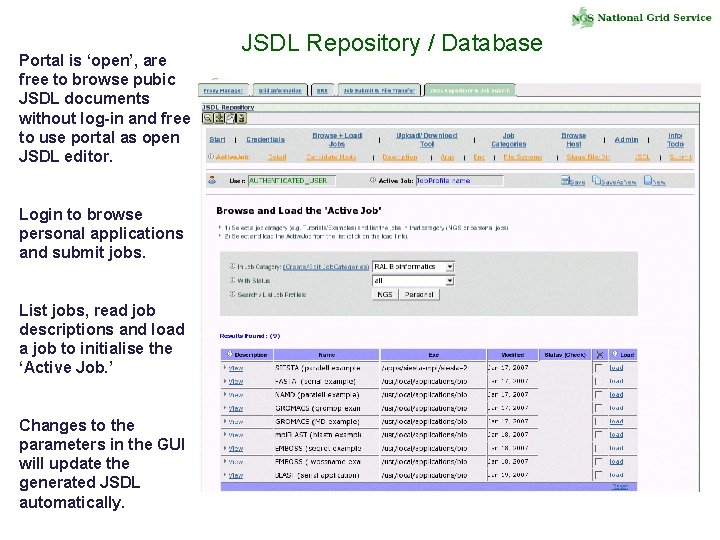Expand the FASTA row description arrow

225,381
